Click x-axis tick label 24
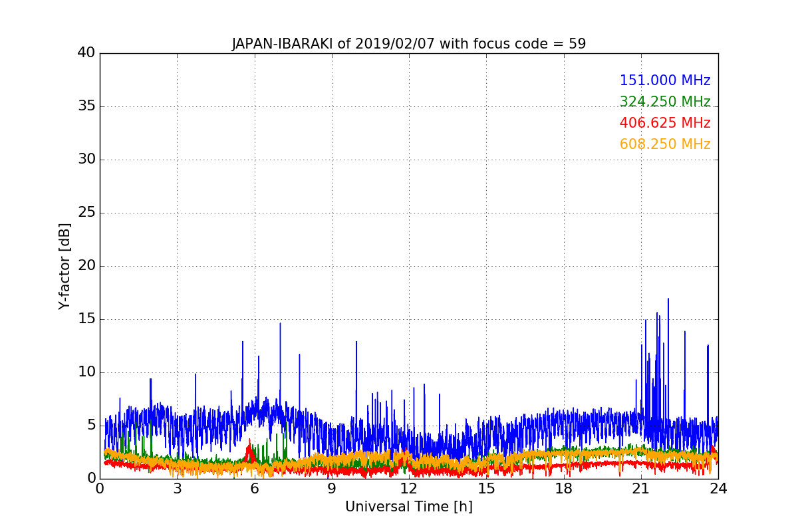 (x=718, y=489)
